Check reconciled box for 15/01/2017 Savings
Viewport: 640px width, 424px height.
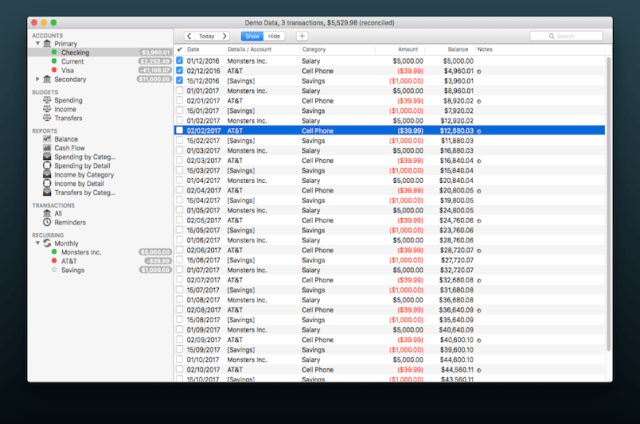coord(180,111)
